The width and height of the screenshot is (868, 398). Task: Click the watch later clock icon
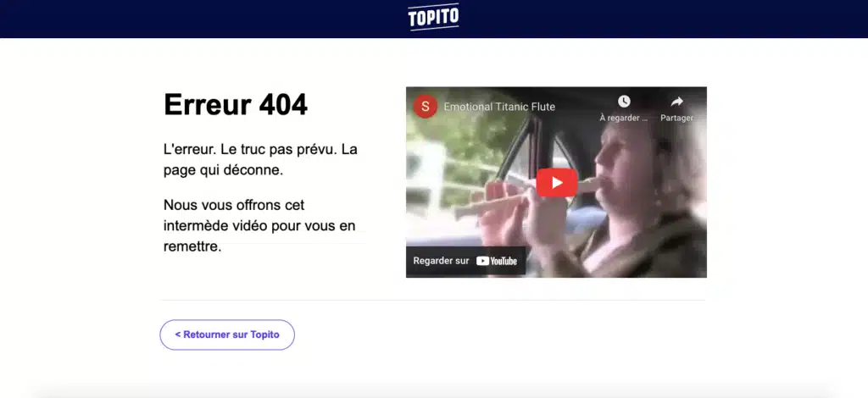624,101
